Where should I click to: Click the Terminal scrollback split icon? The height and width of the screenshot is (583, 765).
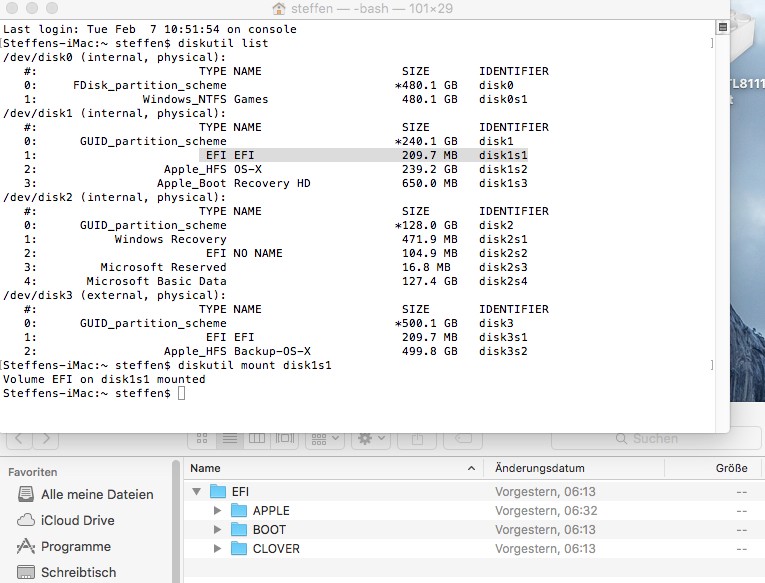click(x=723, y=27)
